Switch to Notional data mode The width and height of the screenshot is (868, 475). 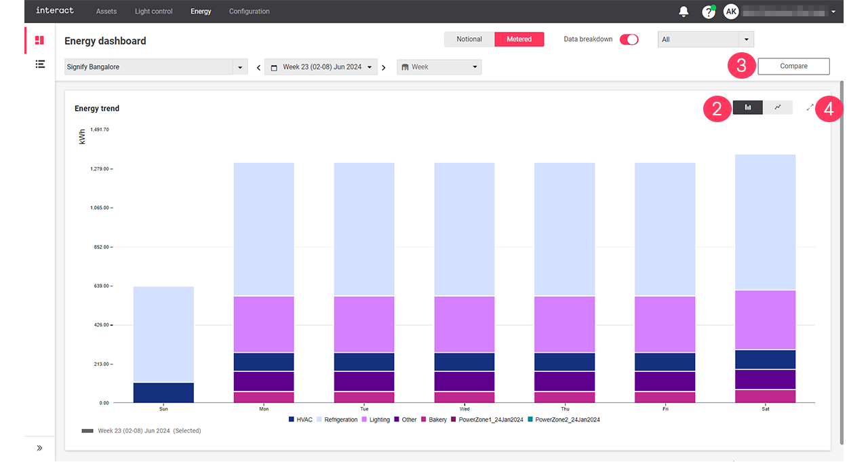pos(469,39)
